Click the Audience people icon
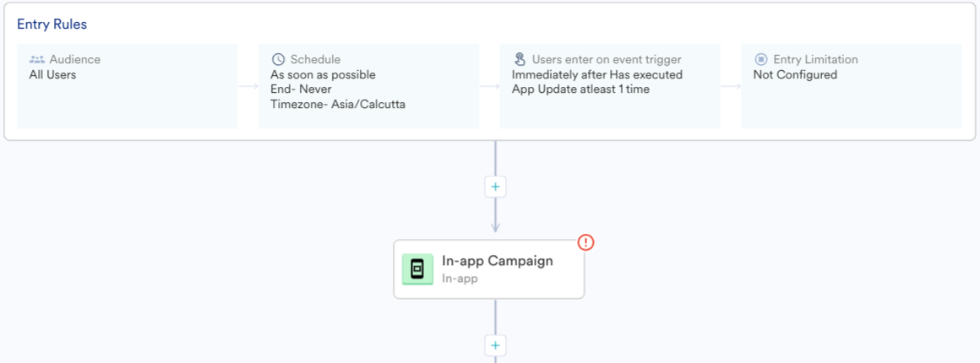 click(37, 60)
